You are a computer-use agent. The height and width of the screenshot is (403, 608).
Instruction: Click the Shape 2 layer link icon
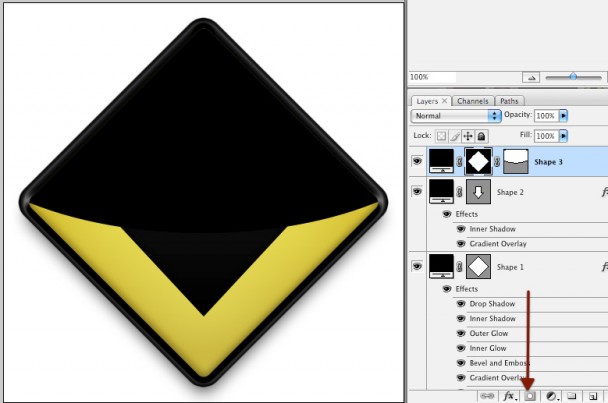pos(459,192)
